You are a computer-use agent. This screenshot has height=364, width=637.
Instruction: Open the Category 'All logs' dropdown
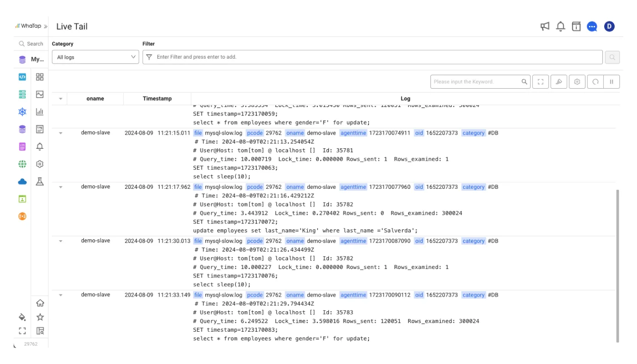point(96,57)
